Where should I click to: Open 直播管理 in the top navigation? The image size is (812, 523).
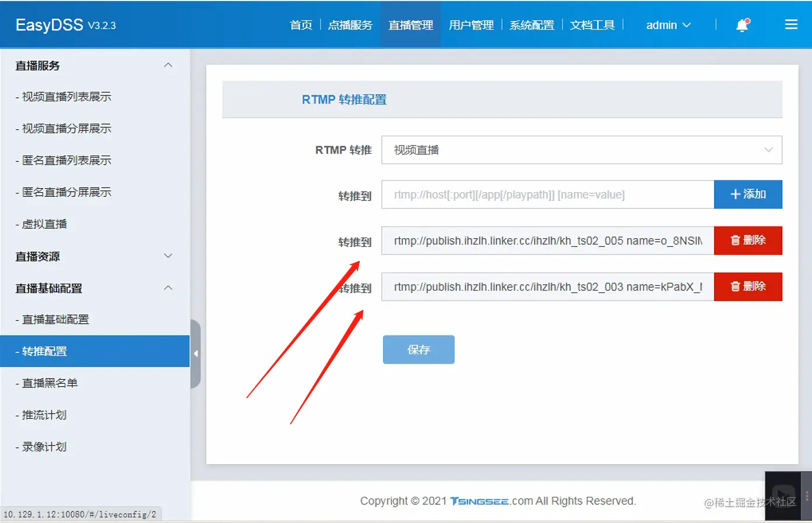(x=411, y=25)
